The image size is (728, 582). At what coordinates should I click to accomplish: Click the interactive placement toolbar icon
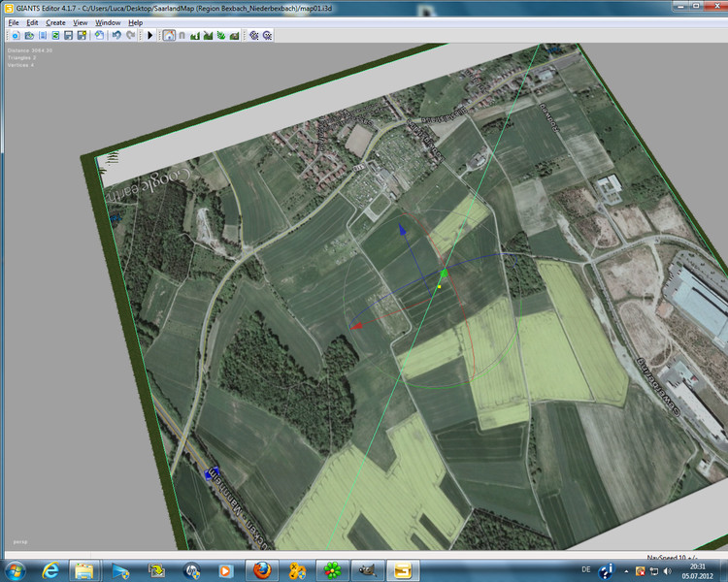(x=99, y=35)
